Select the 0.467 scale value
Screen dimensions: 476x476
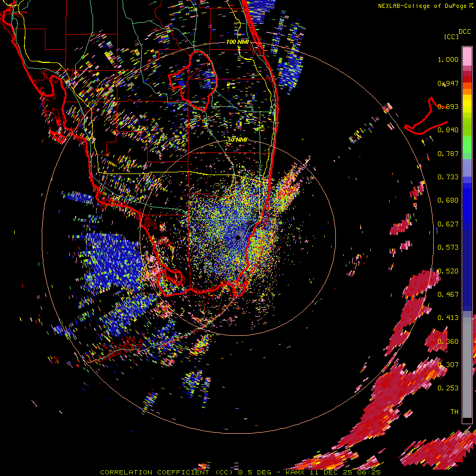point(448,295)
